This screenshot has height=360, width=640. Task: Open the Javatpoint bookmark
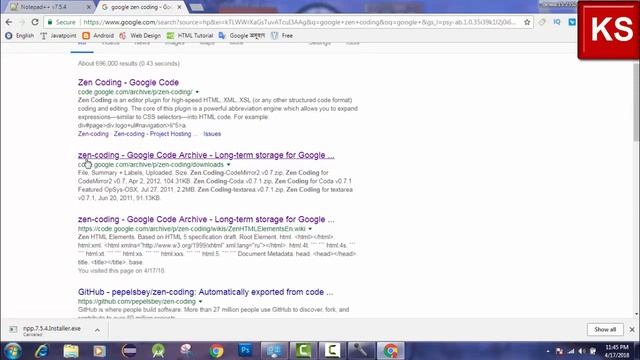pyautogui.click(x=58, y=36)
